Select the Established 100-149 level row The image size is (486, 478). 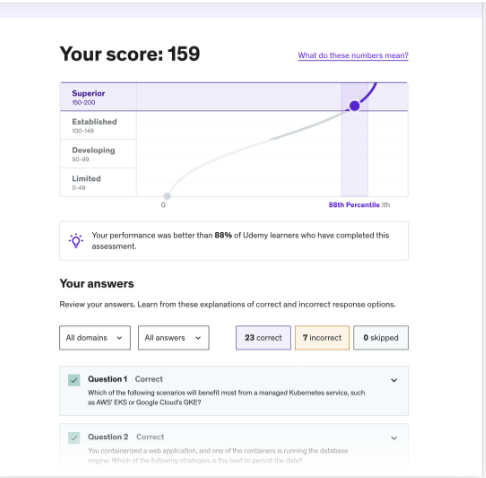[x=98, y=125]
